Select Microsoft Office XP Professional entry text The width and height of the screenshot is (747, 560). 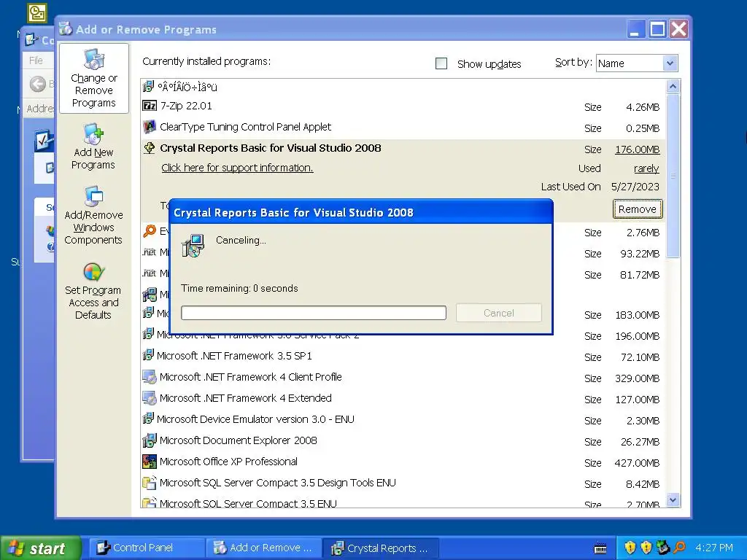pos(228,462)
